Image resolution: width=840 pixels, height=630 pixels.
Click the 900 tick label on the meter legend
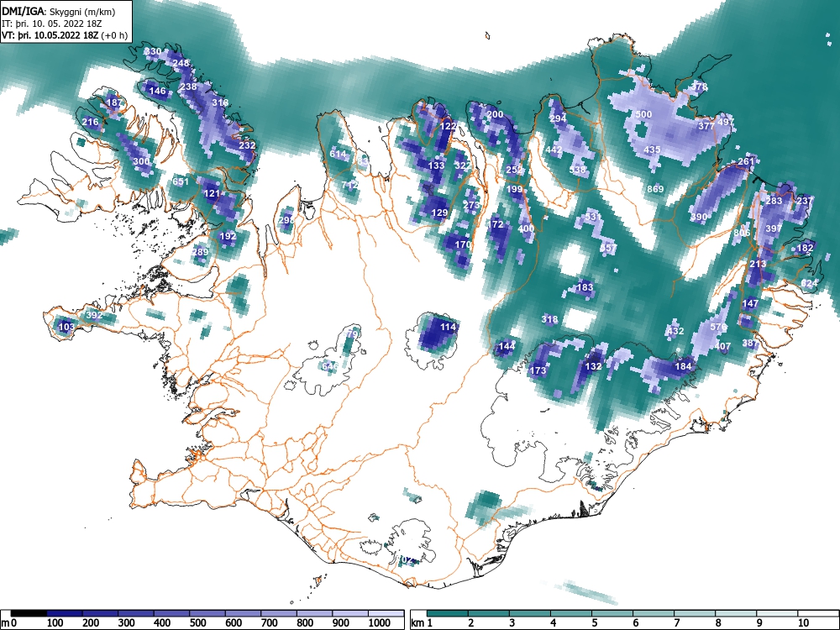tap(341, 623)
